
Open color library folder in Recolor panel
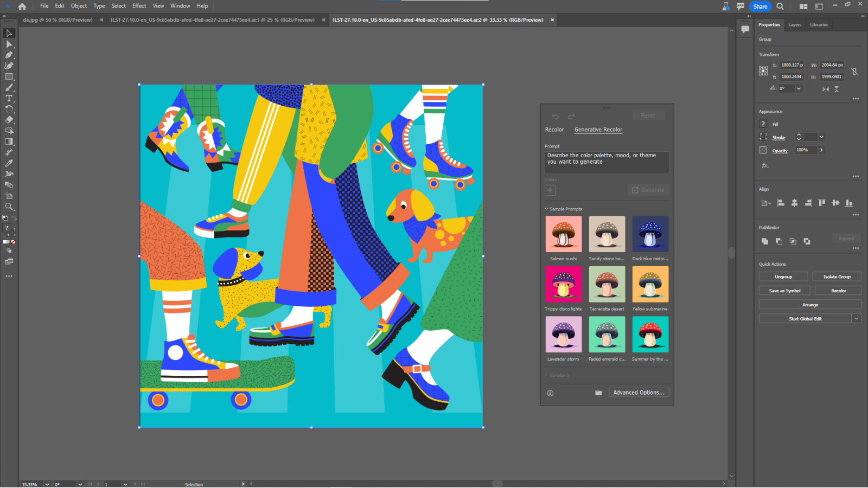point(598,393)
